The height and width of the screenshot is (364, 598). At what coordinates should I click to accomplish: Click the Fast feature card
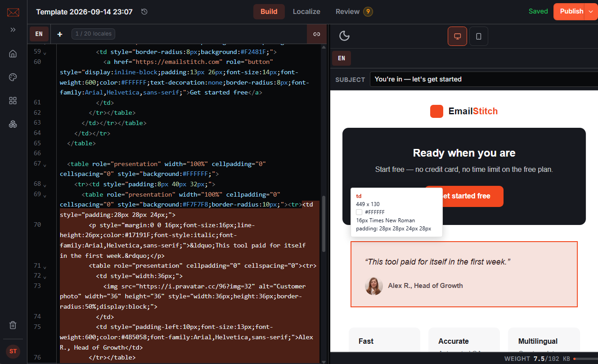pos(384,340)
